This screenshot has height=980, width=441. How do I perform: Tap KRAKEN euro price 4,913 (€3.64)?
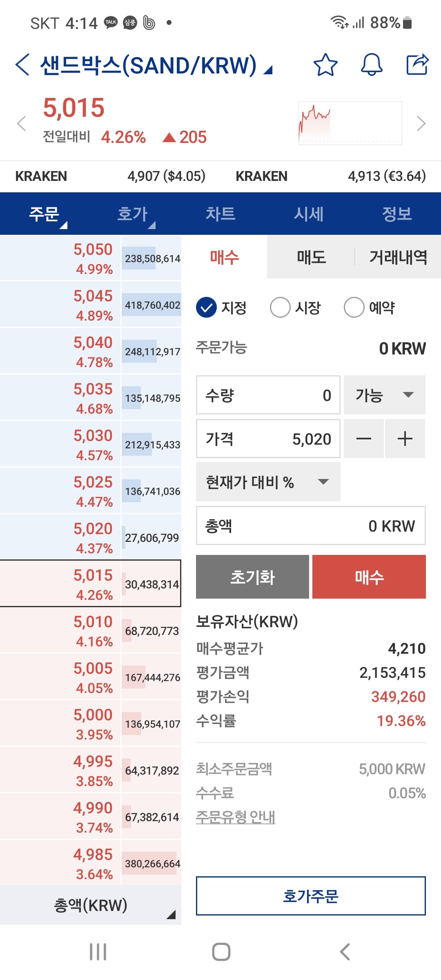click(387, 176)
